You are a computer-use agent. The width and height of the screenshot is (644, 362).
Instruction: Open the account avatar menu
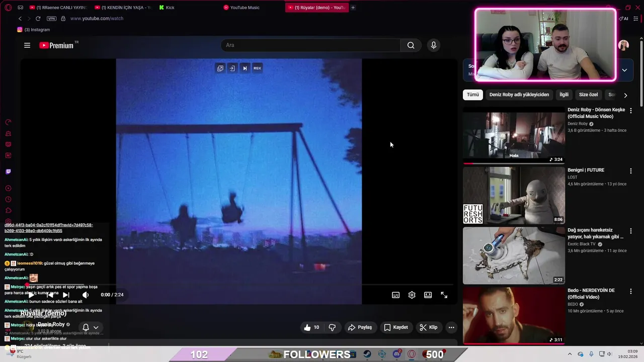click(x=623, y=45)
